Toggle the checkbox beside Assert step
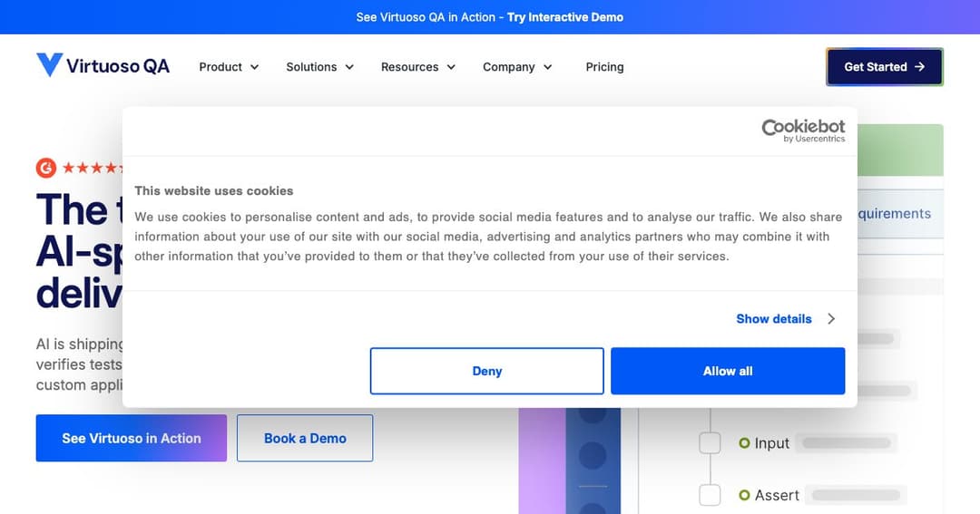The image size is (980, 514). point(710,495)
